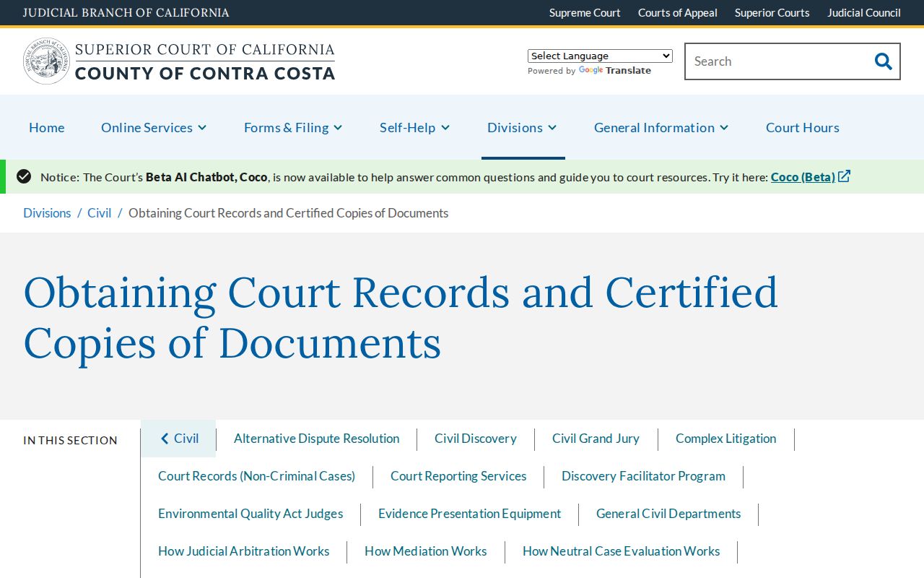Open How Mediation Works link
The image size is (924, 578).
click(x=426, y=551)
